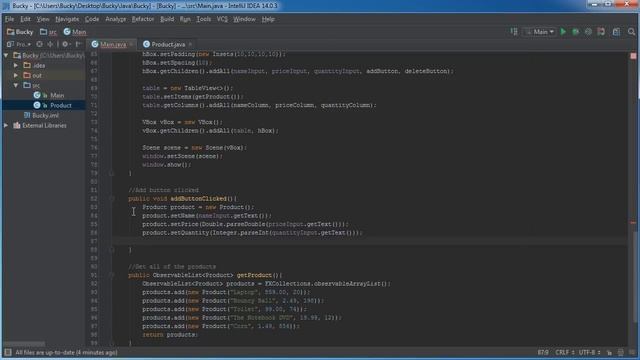
Task: Expand the External Libraries node
Action: coord(6,125)
